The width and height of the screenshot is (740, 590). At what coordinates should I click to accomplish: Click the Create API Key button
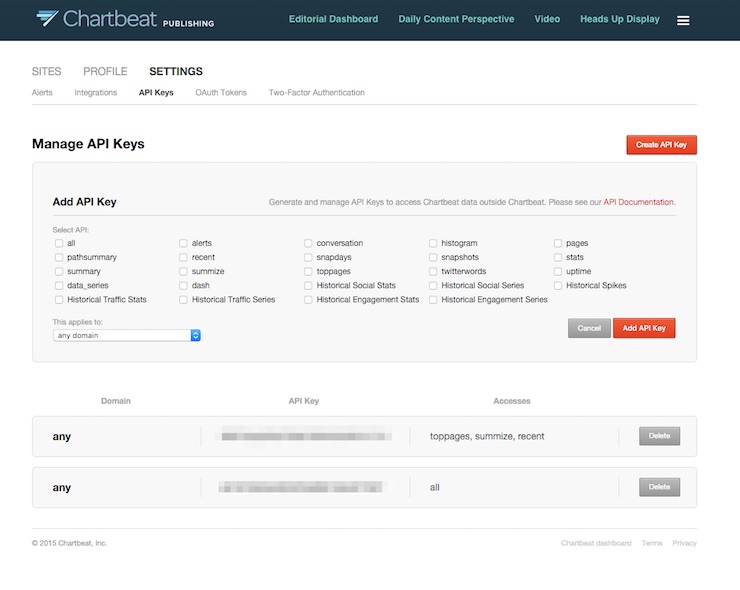point(661,145)
